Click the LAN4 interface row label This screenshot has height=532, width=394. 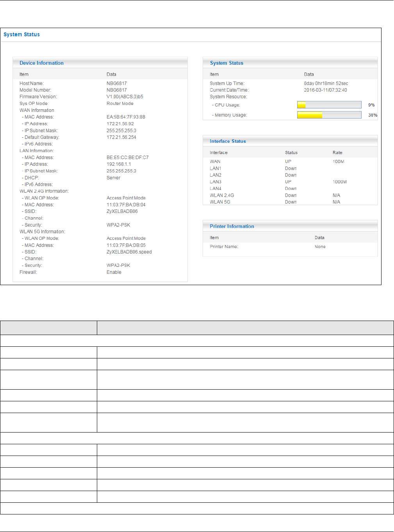(x=216, y=188)
